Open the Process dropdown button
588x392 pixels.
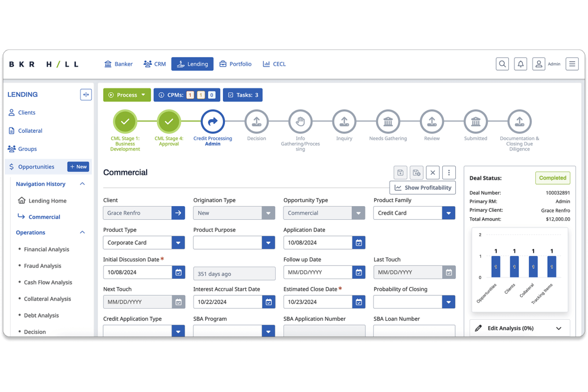click(127, 95)
